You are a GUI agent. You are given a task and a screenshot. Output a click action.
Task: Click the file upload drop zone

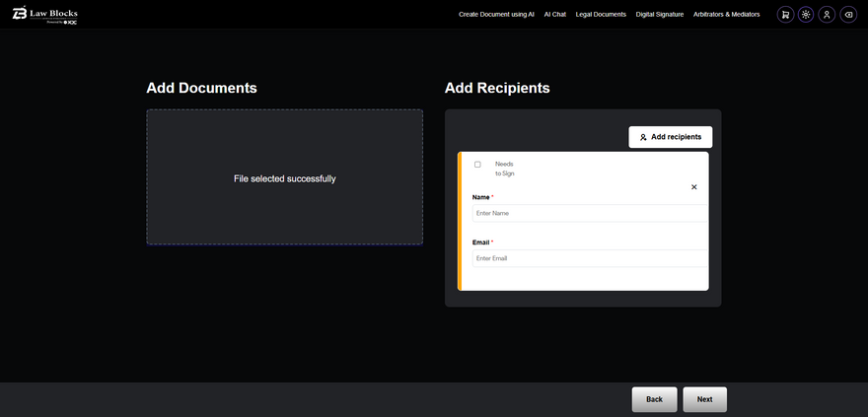coord(284,177)
